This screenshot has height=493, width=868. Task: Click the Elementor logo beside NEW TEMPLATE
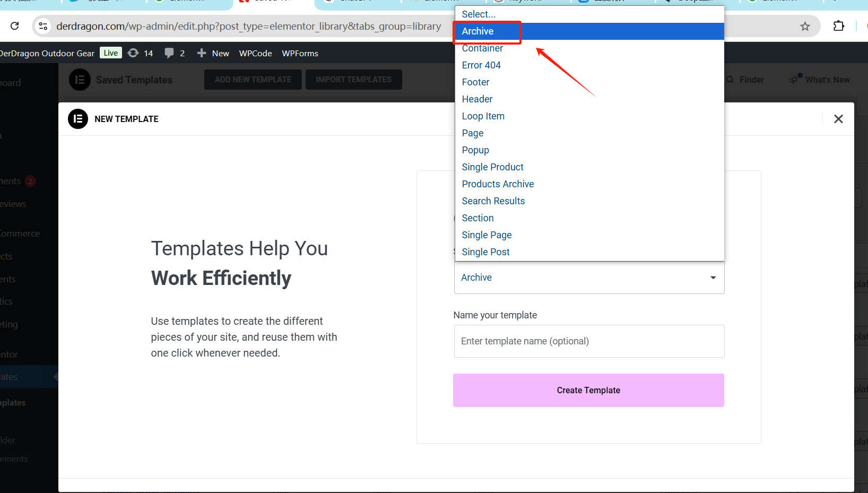click(x=78, y=119)
